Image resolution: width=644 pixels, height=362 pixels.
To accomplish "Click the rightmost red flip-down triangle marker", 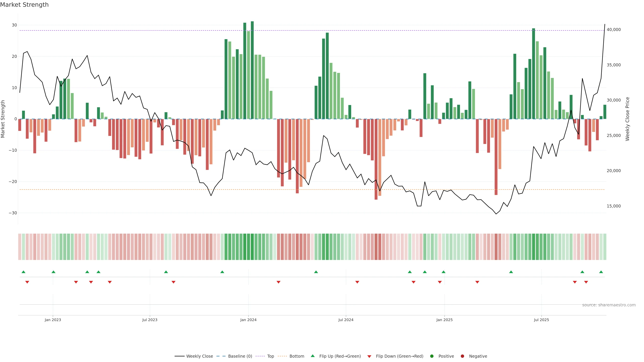I will [586, 282].
